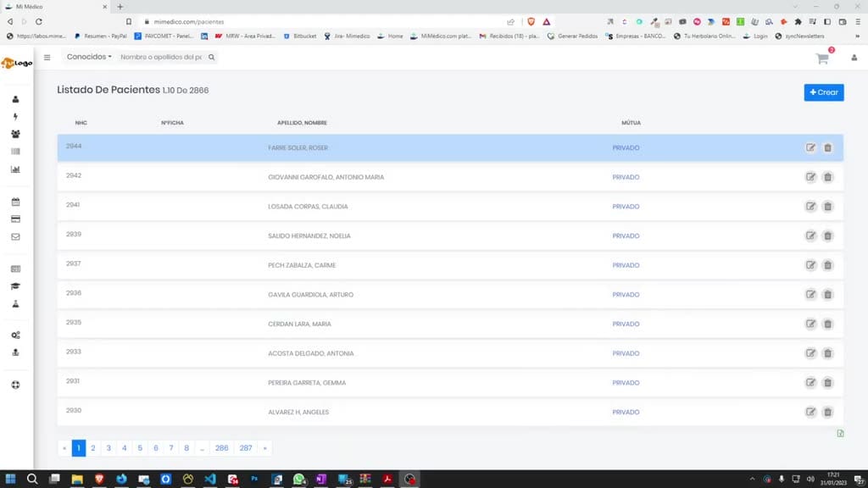Screen dimensions: 868x488
Task: Click PRIVADO link for ACOSTA DELGADO
Action: [626, 353]
